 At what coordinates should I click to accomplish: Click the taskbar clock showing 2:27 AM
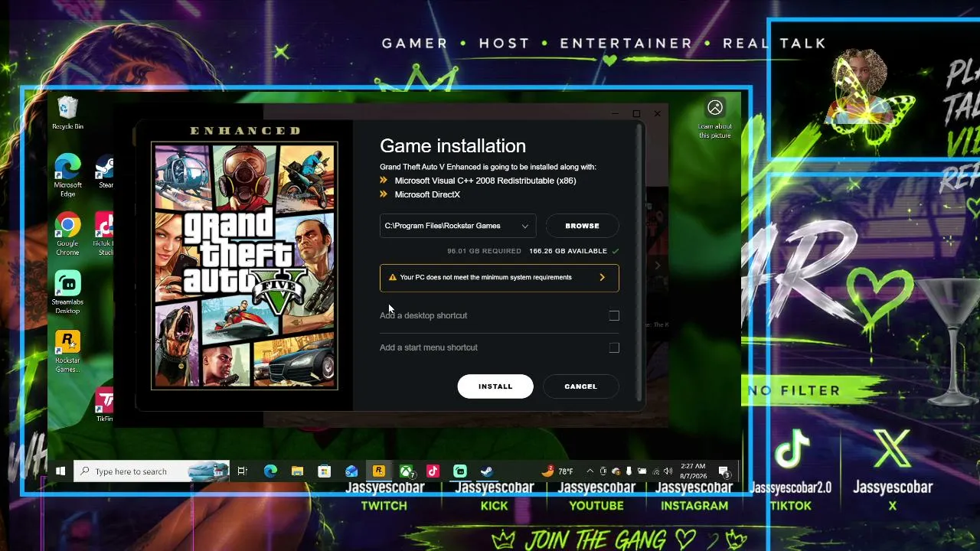[694, 471]
